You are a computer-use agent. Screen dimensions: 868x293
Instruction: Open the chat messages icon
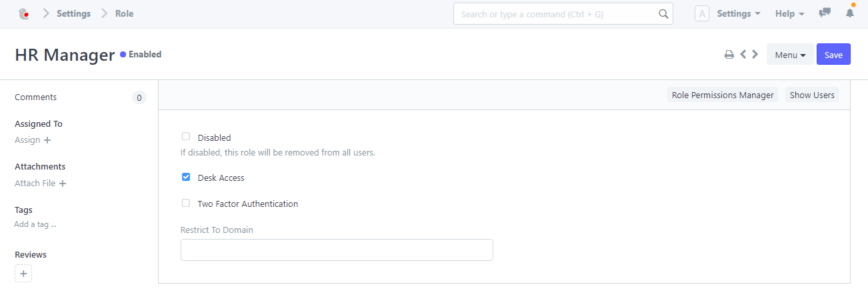pos(825,13)
